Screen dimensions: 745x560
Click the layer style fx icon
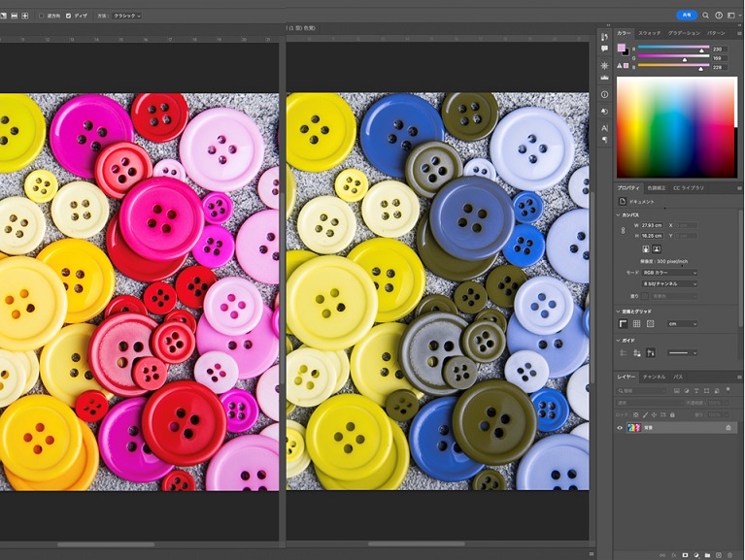click(x=674, y=555)
